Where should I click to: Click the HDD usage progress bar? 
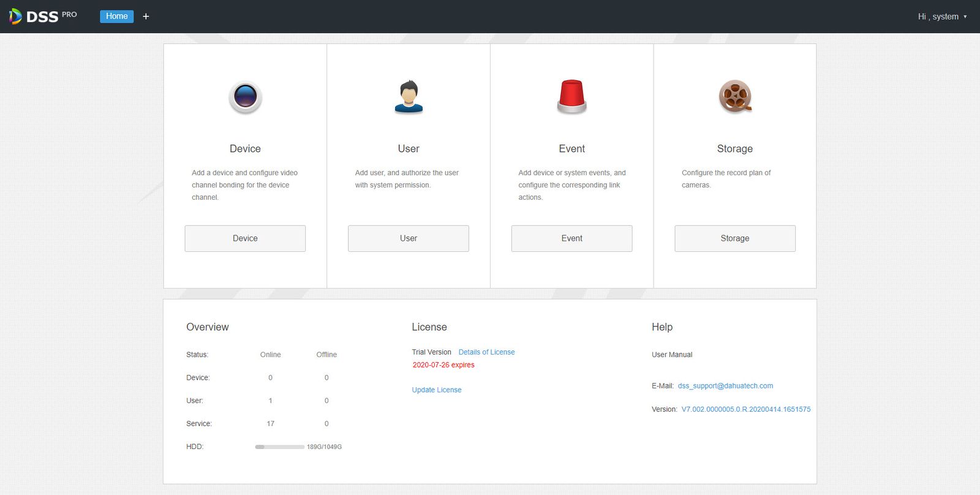click(x=279, y=447)
